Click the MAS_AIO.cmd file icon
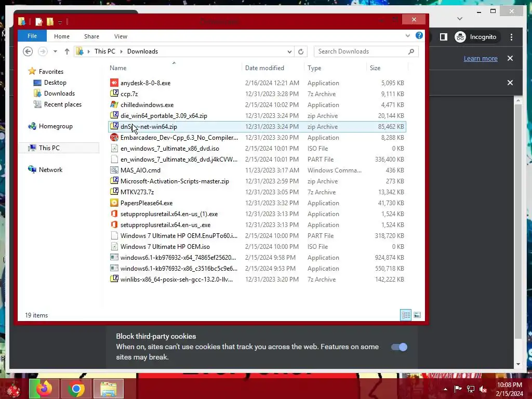Image resolution: width=532 pixels, height=399 pixels. pos(114,170)
